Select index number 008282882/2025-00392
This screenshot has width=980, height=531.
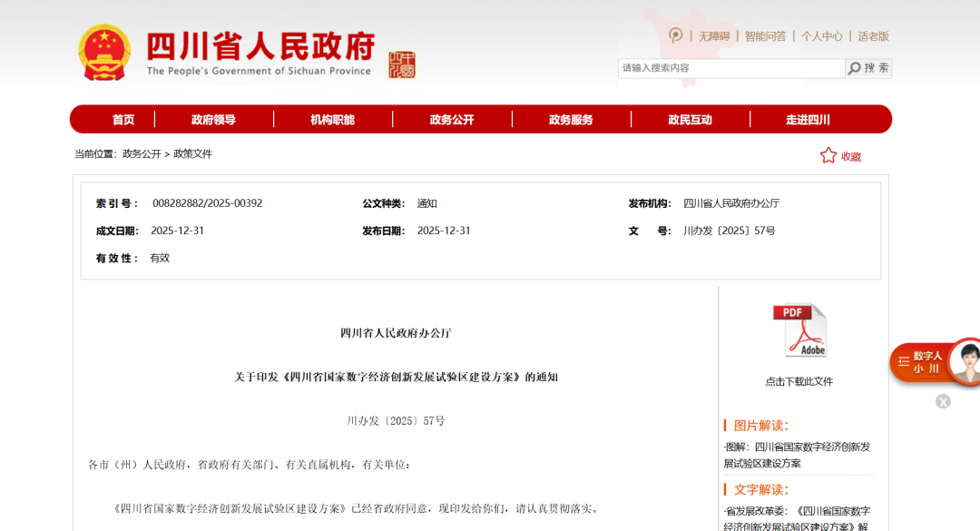point(208,203)
